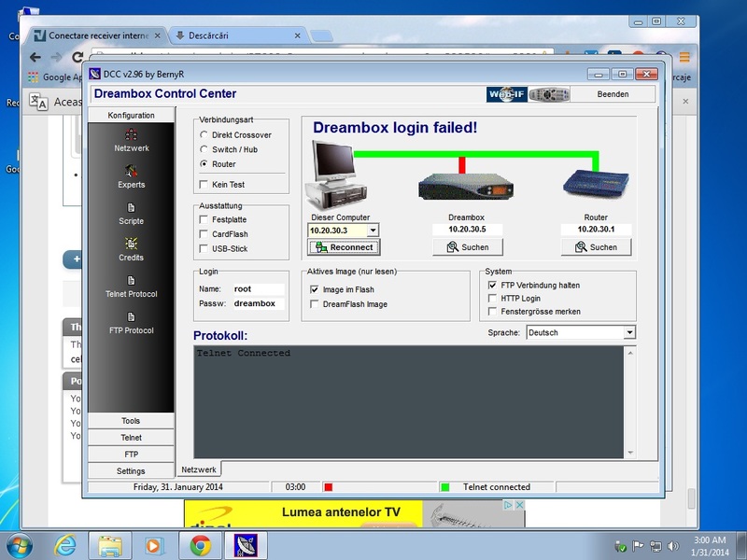747x560 pixels.
Task: Enable the Kein Test checkbox
Action: (x=204, y=184)
